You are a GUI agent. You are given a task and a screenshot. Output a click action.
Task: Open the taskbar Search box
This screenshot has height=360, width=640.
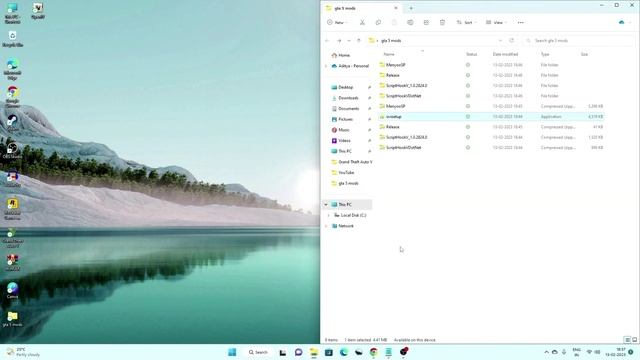[x=258, y=352]
